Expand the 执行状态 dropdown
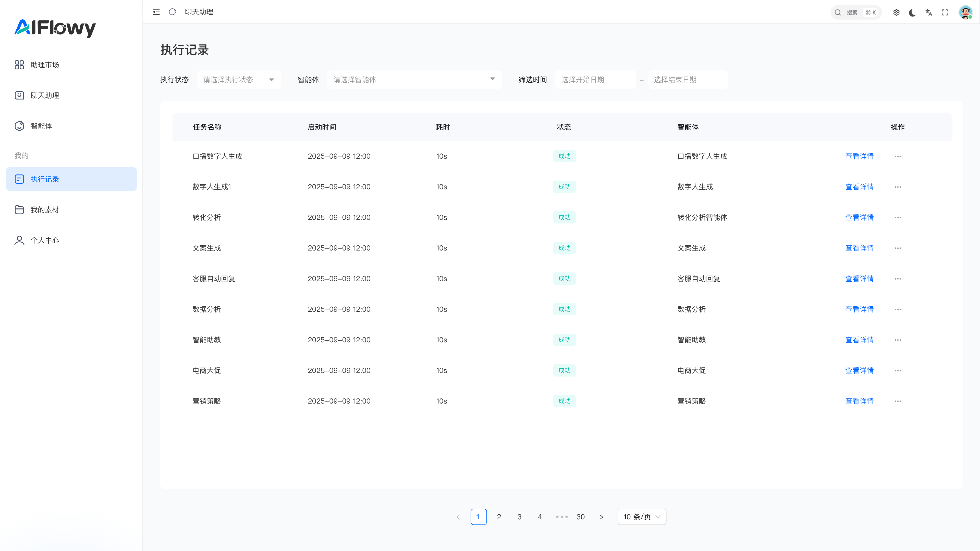980x551 pixels. pyautogui.click(x=239, y=80)
